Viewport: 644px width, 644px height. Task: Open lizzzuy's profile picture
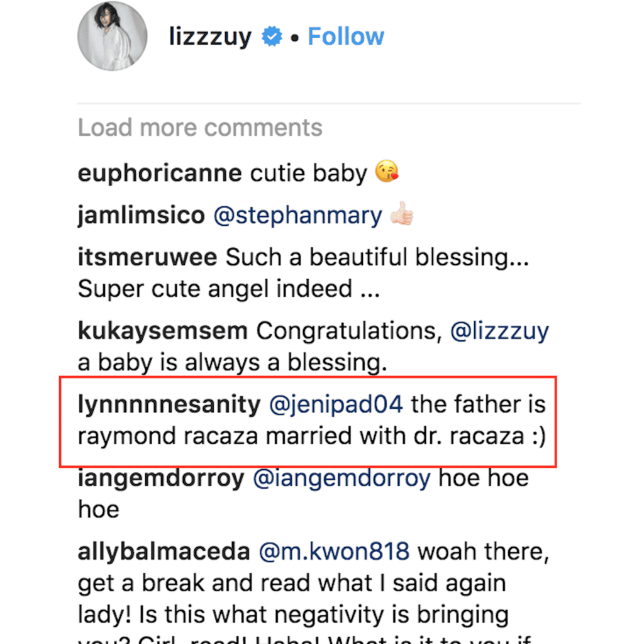(x=112, y=36)
